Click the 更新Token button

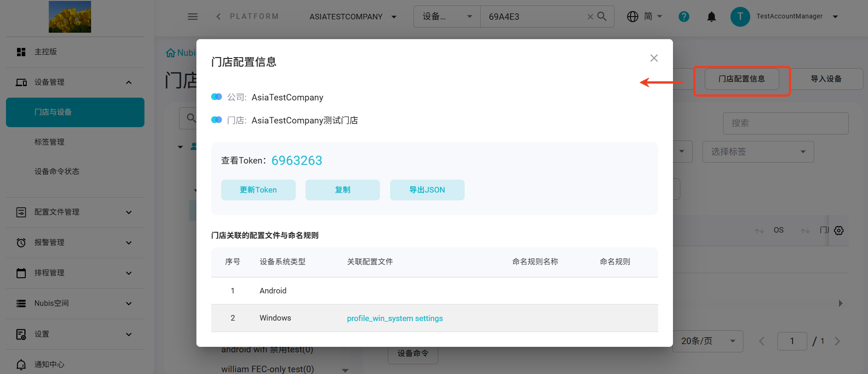[259, 190]
